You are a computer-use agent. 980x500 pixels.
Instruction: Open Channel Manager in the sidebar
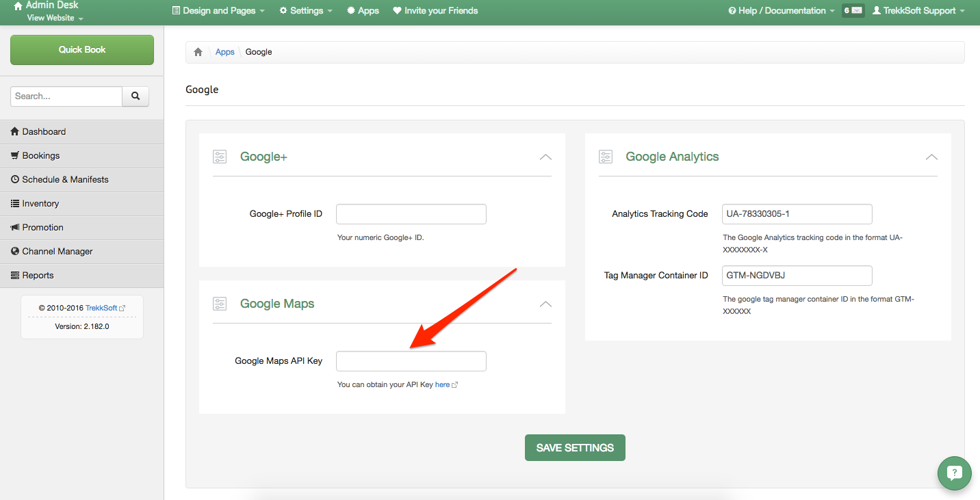point(81,252)
